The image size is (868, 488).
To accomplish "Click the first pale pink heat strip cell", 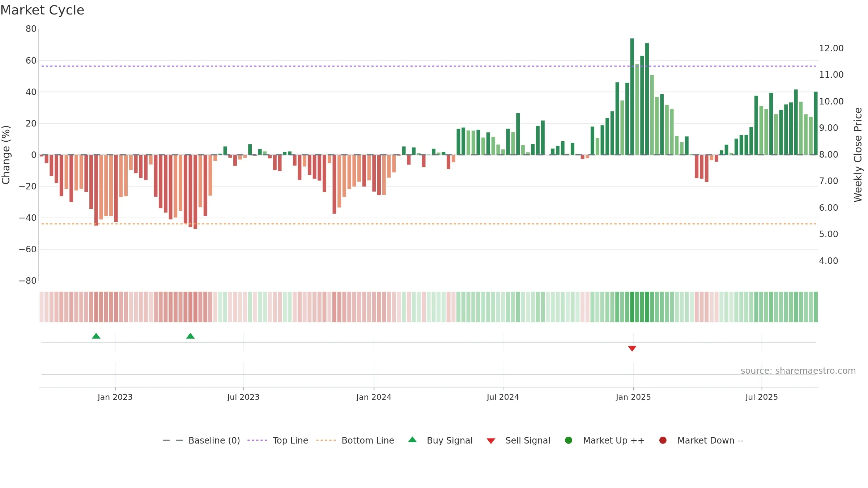I will click(x=42, y=307).
